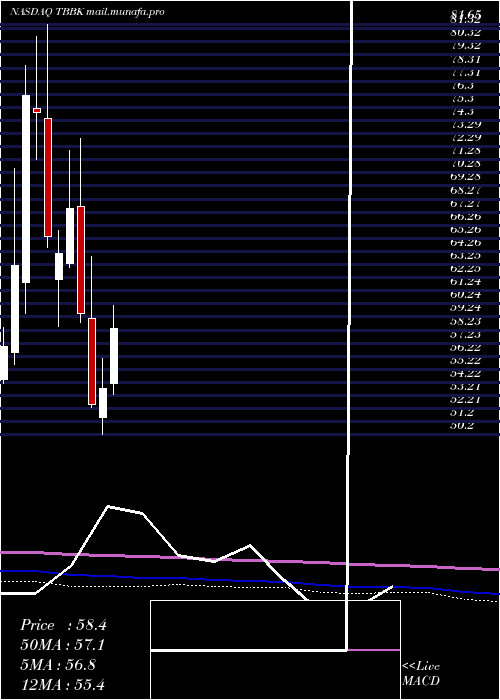Viewport: 500px width, 700px height.
Task: Click the tallest white candlestick body
Action: tap(26, 189)
